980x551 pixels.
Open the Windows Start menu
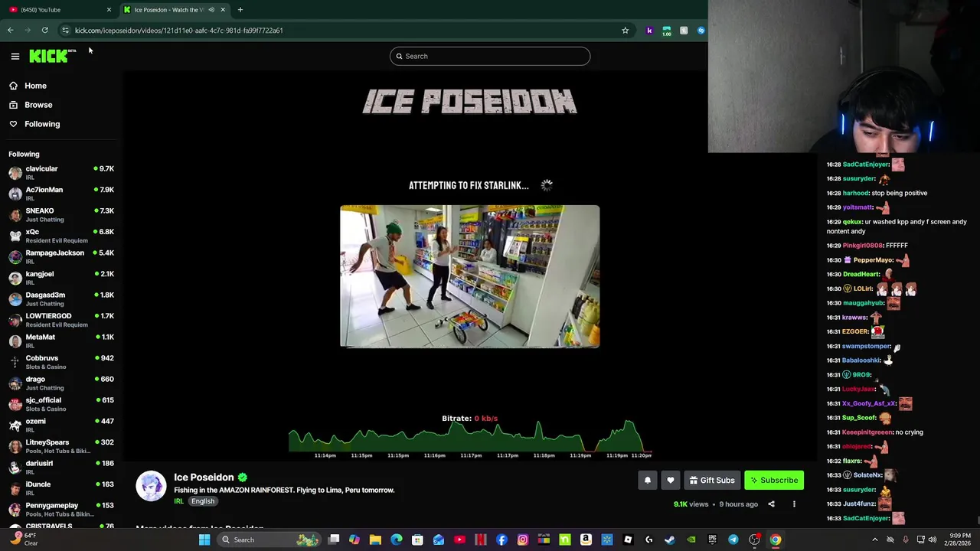(x=204, y=540)
